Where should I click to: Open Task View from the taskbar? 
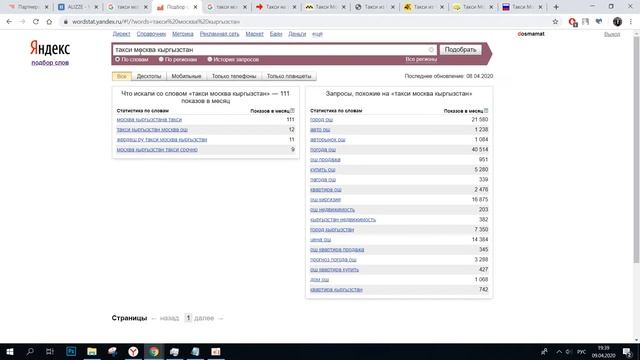pos(50,351)
